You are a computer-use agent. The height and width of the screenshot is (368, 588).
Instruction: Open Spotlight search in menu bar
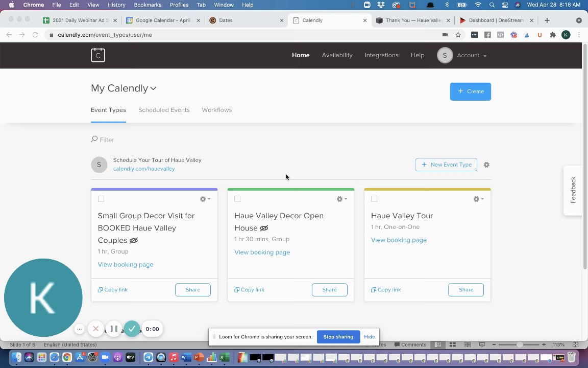[x=492, y=5]
